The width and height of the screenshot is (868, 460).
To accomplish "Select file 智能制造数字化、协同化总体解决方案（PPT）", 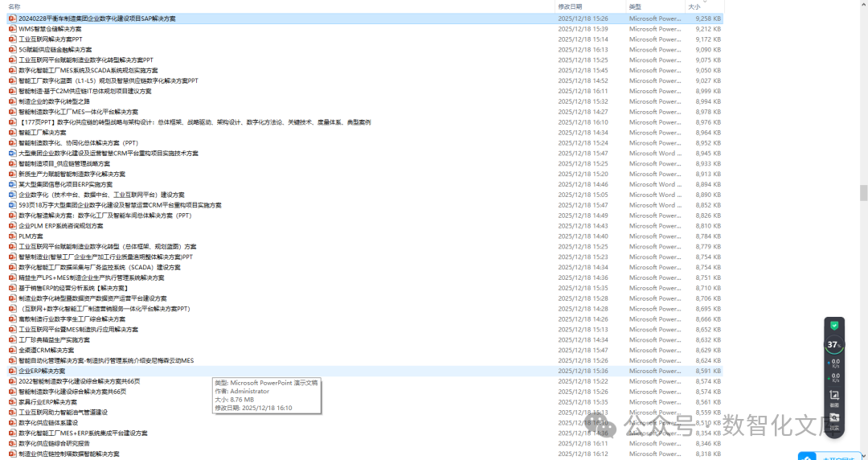I will pos(78,143).
